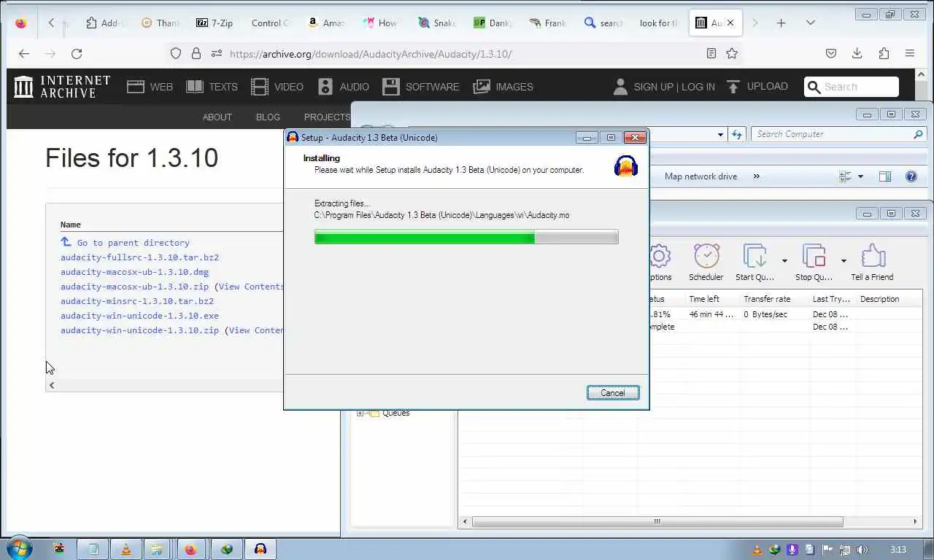This screenshot has width=934, height=560.
Task: Open the WEB section
Action: 150,87
